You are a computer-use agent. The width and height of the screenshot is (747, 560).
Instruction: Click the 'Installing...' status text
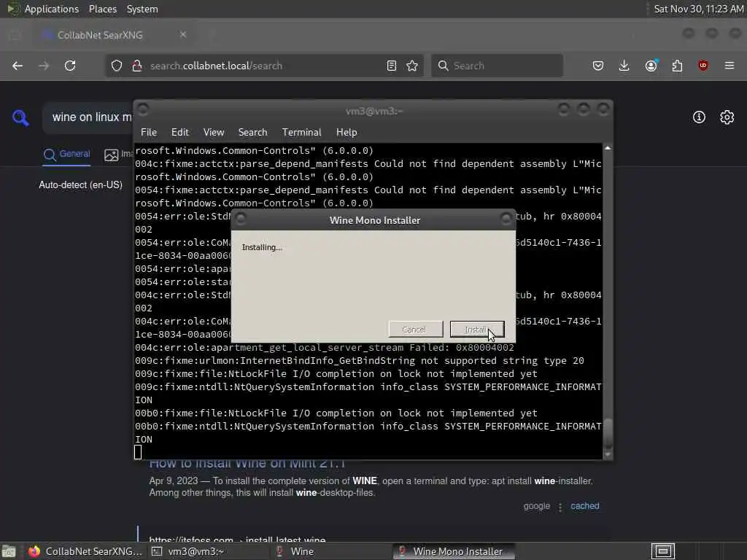click(262, 247)
